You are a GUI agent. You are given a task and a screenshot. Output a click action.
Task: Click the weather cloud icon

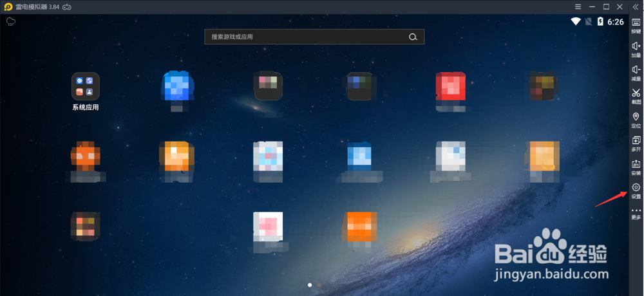11,22
